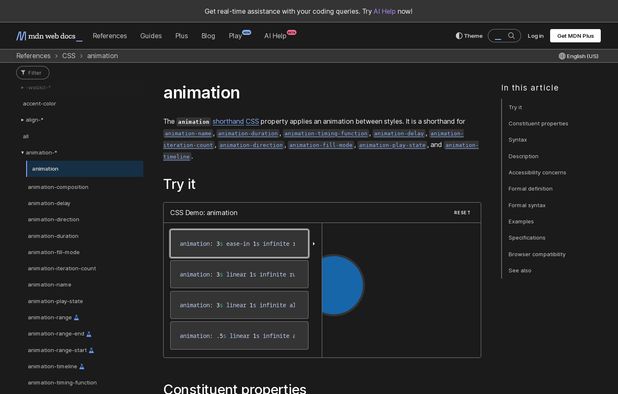Select the third 3s linear demo choice
This screenshot has height=394, width=618.
[x=239, y=305]
